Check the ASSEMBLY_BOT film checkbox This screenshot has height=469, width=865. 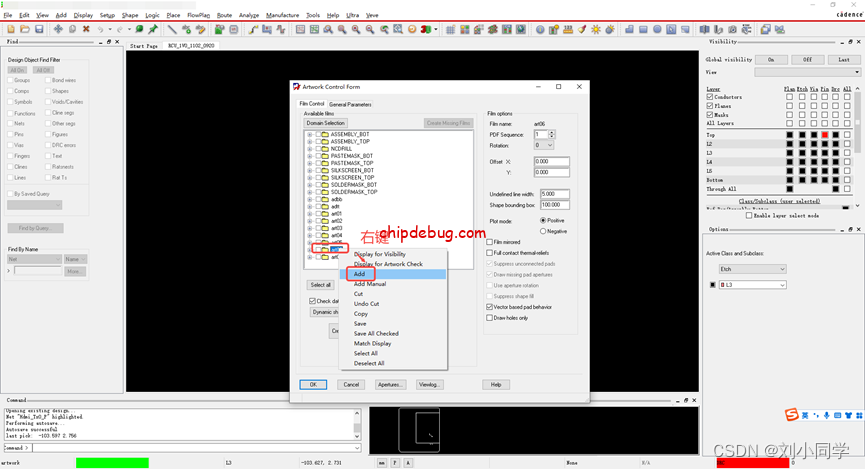pos(318,134)
